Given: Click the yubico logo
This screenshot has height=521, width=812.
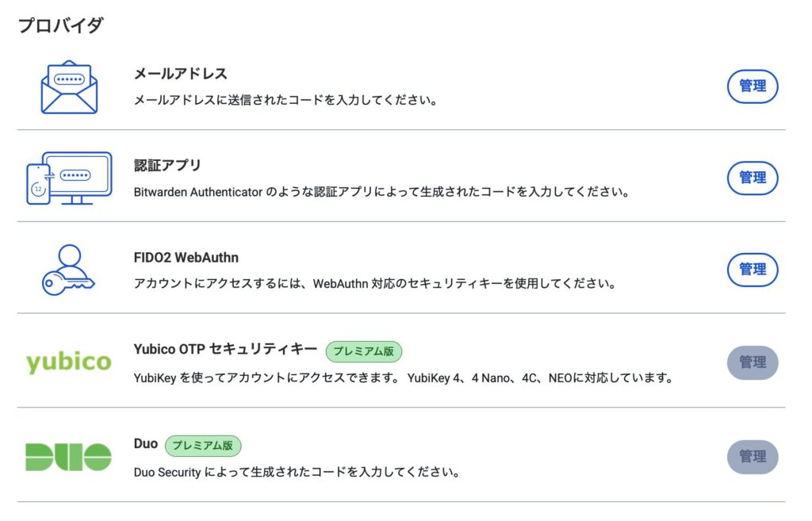Looking at the screenshot, I should pyautogui.click(x=69, y=362).
